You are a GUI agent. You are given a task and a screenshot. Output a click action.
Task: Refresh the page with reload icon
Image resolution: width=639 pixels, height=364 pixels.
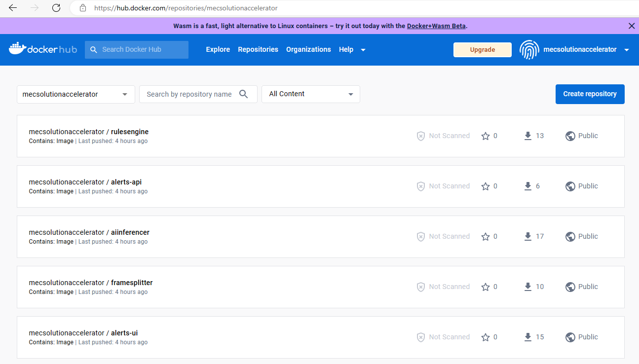pos(56,8)
